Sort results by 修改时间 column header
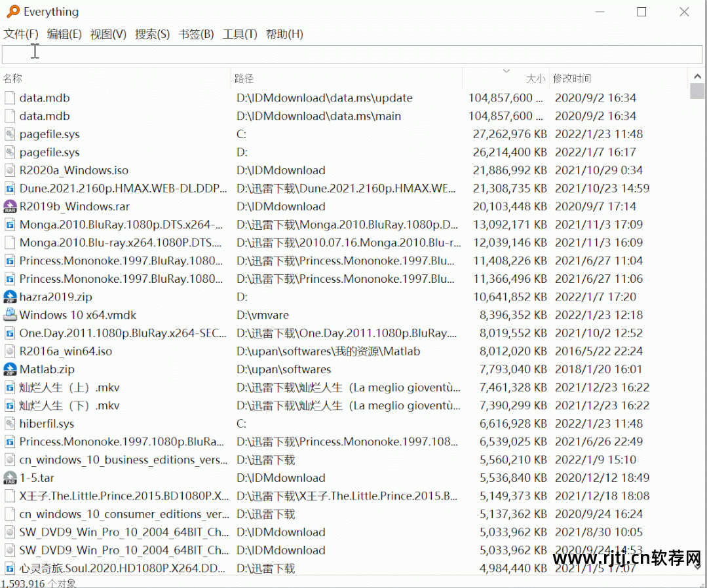Viewport: 707px width, 588px height. [572, 79]
